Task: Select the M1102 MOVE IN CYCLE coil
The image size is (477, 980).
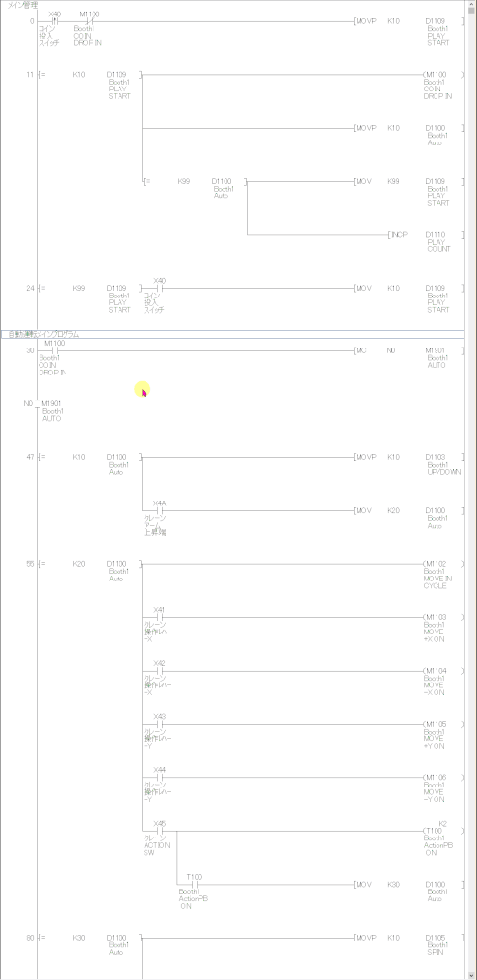Action: point(444,564)
